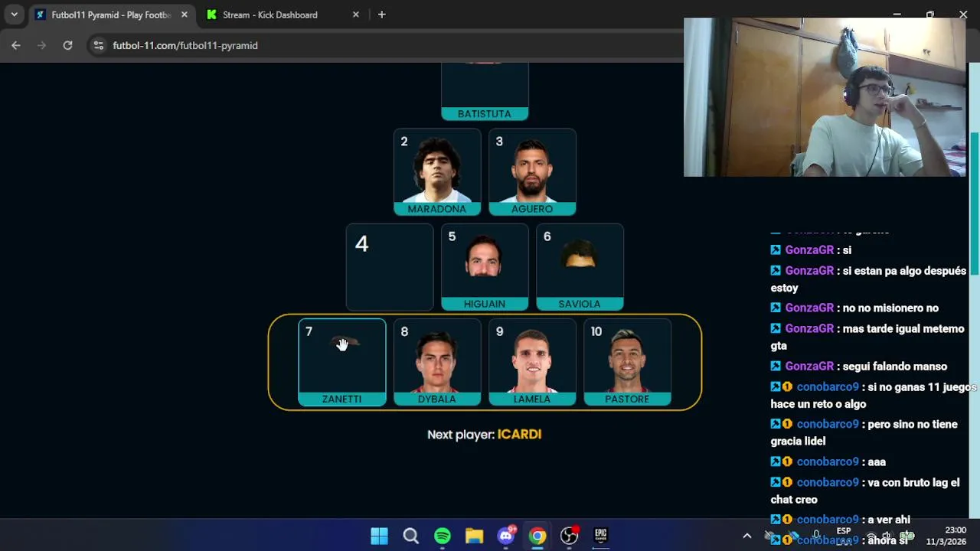Click chat message 'si no ganas 11 juegos'
Image resolution: width=980 pixels, height=551 pixels.
pyautogui.click(x=874, y=396)
